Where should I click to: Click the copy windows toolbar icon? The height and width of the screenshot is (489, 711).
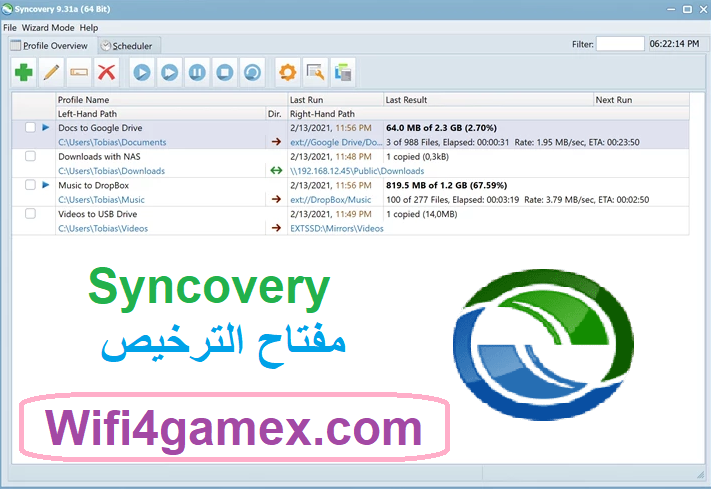(x=343, y=72)
